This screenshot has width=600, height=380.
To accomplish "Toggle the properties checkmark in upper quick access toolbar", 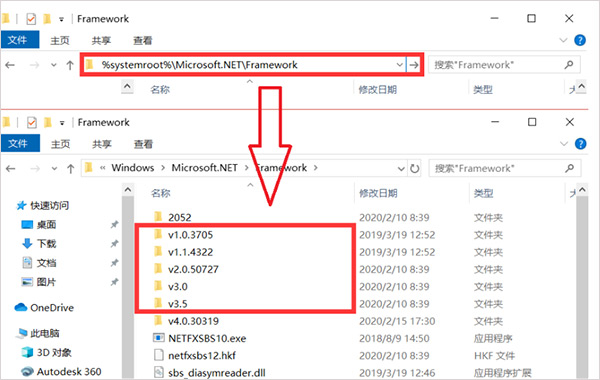I will click(x=31, y=19).
